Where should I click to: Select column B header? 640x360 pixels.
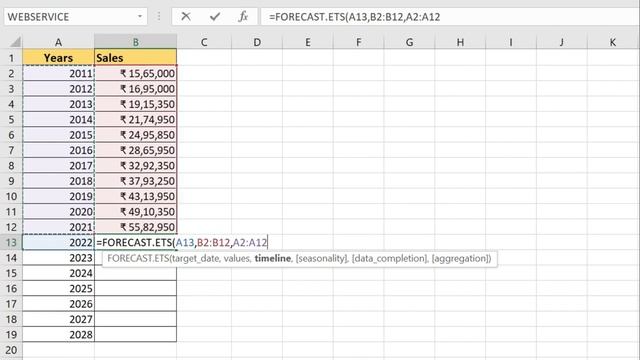tap(136, 42)
